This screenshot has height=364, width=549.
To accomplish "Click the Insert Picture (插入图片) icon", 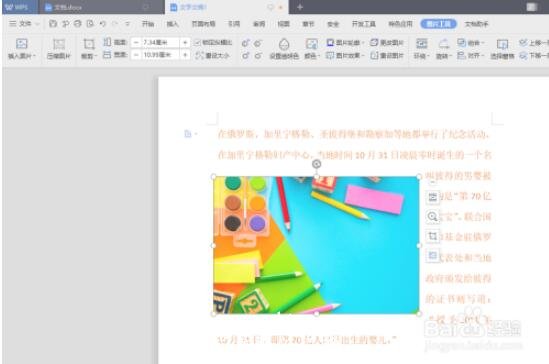I will [x=21, y=43].
